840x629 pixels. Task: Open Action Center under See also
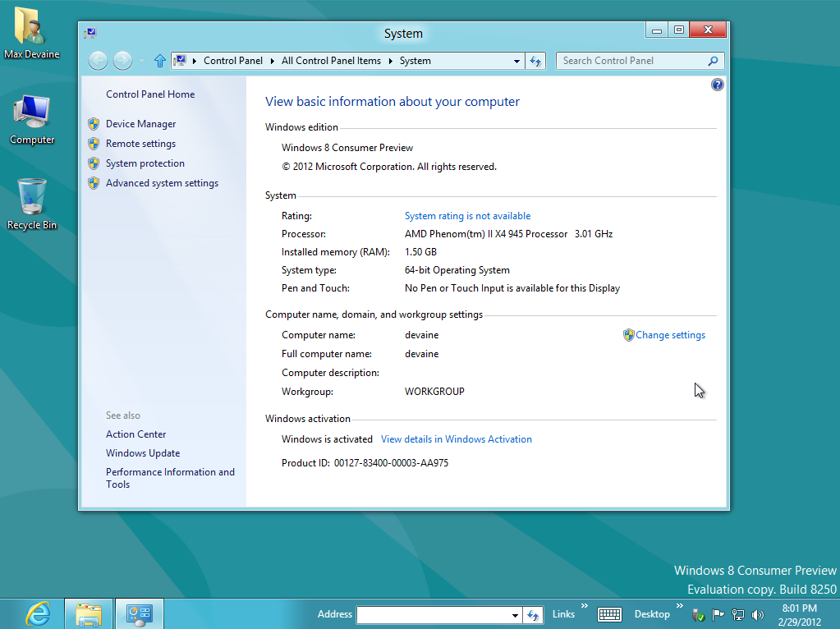click(135, 434)
